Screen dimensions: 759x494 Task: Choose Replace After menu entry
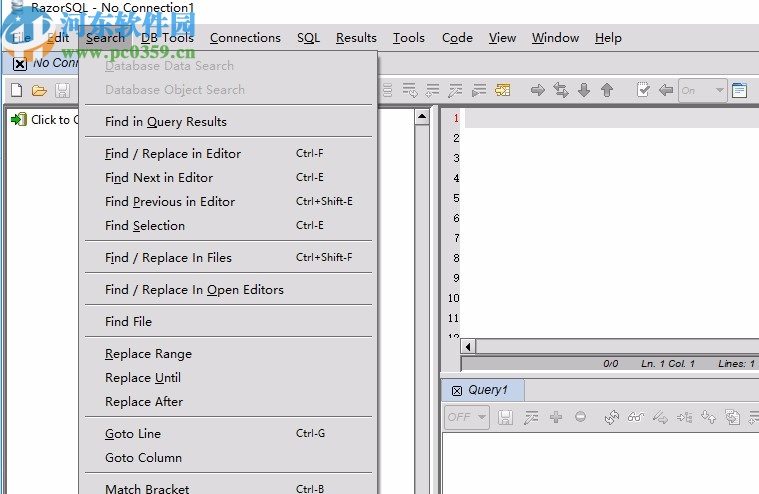click(228, 402)
